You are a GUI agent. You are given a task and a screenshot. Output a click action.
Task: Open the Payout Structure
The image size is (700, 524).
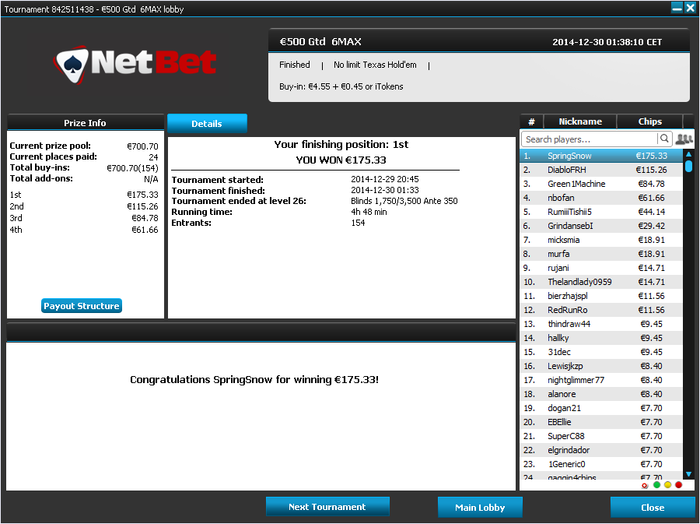coord(81,306)
